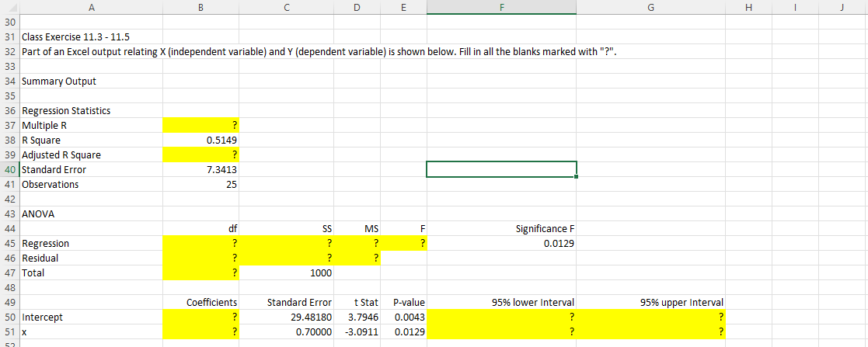Viewport: 868px width, 347px height.
Task: Select column C header
Action: pyautogui.click(x=286, y=7)
